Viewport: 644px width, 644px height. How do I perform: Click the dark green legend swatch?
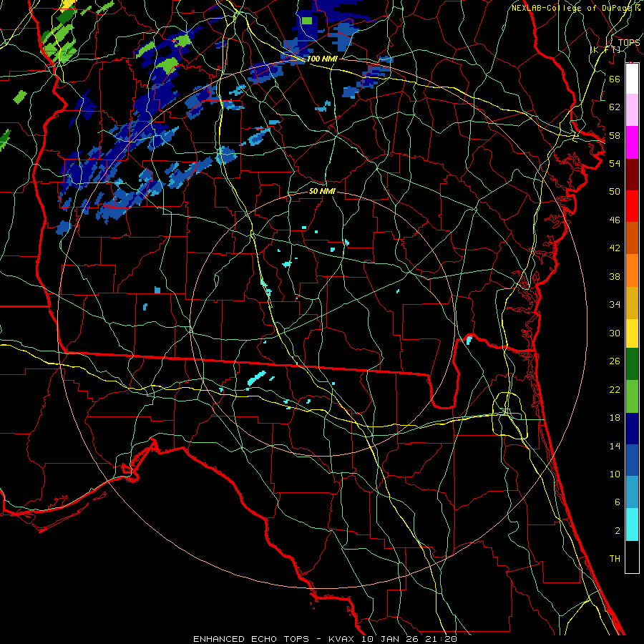click(x=632, y=364)
